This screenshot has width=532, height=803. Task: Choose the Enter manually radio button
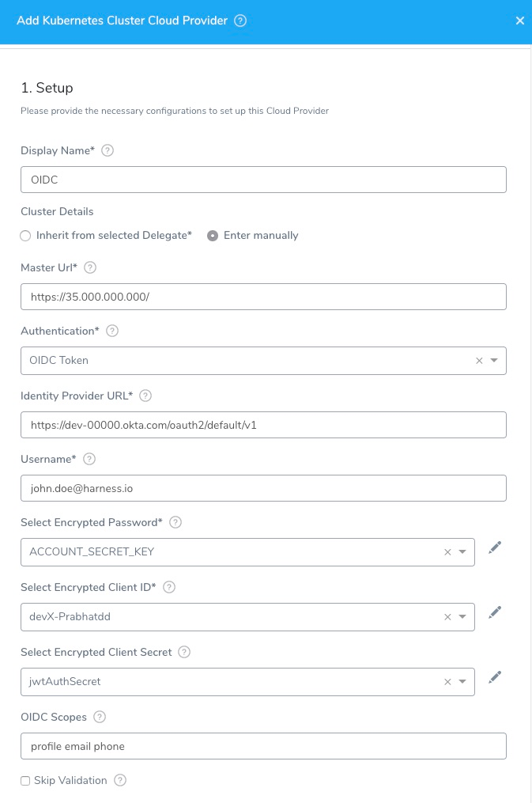click(x=213, y=236)
